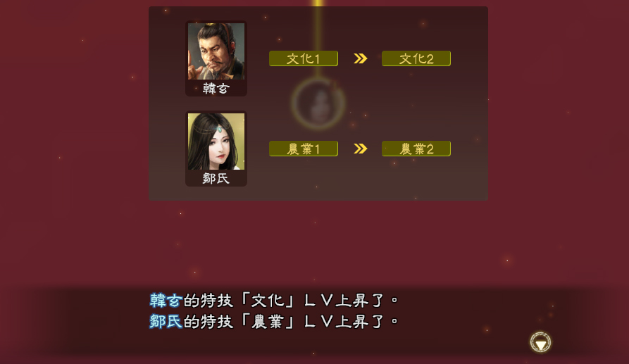Viewport: 629px width, 364px height.
Task: Select 鄒氏's portrait thumbnail
Action: tap(216, 142)
